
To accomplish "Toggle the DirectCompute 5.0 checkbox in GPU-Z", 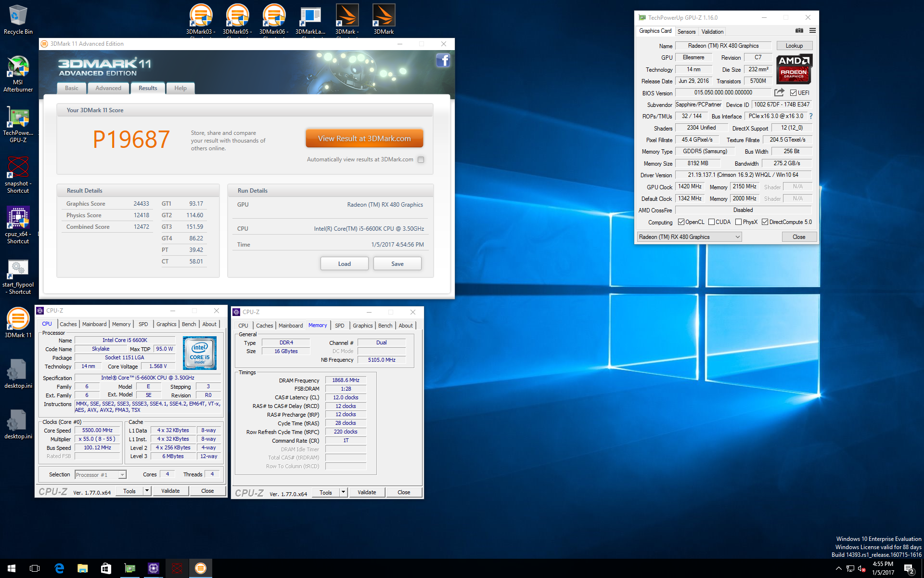I will click(x=765, y=222).
